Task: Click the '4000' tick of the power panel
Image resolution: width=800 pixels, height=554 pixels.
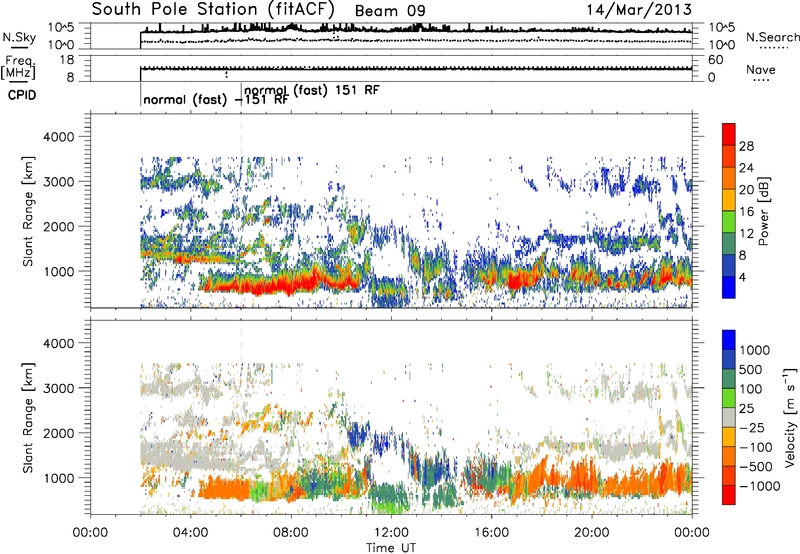Action: (58, 137)
